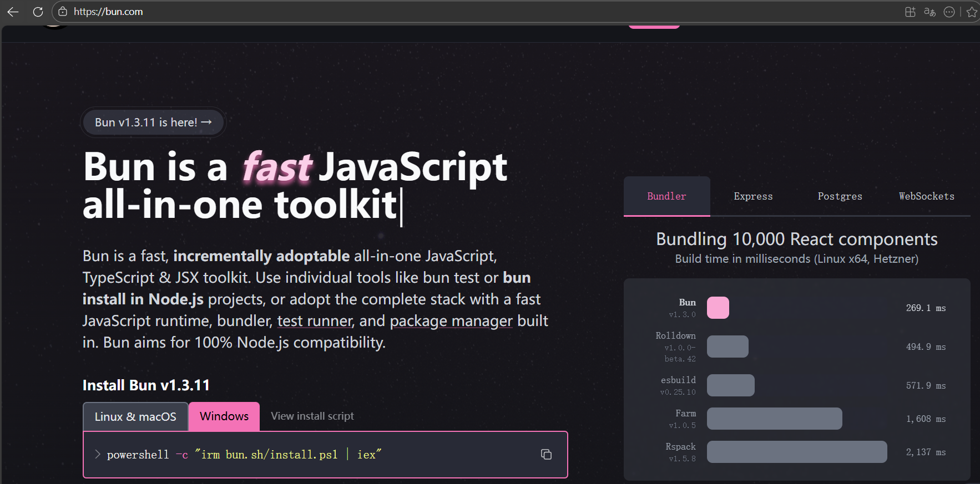Screen dimensions: 980x484
Task: Follow the test runner link
Action: pos(315,321)
